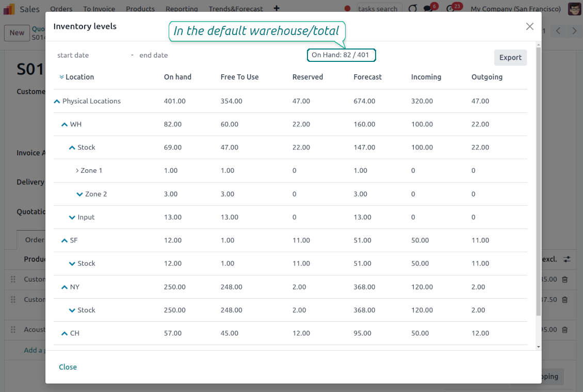Open the Orders menu

tap(61, 9)
